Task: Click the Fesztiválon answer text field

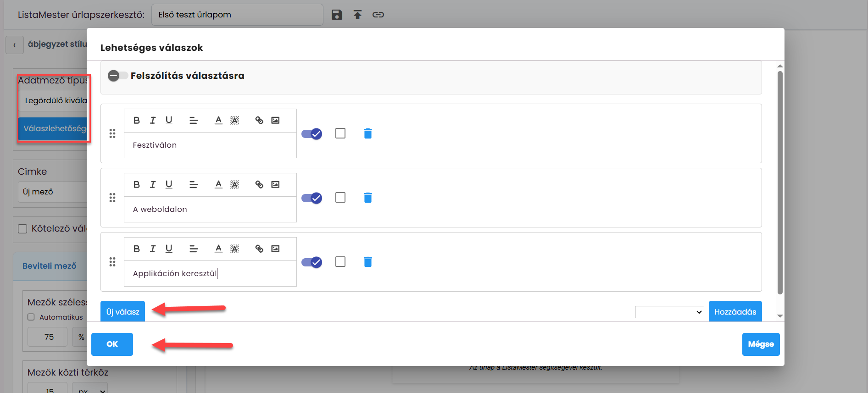Action: (x=210, y=145)
